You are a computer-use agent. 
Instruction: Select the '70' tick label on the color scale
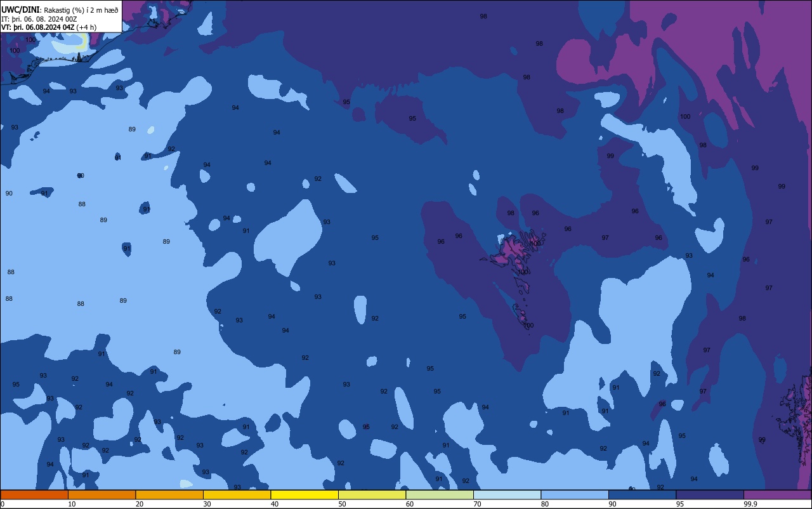pyautogui.click(x=477, y=504)
